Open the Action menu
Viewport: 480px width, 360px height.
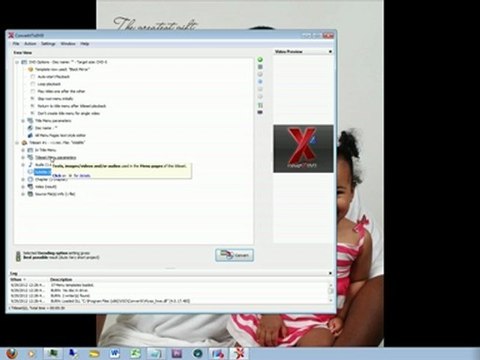pos(30,44)
